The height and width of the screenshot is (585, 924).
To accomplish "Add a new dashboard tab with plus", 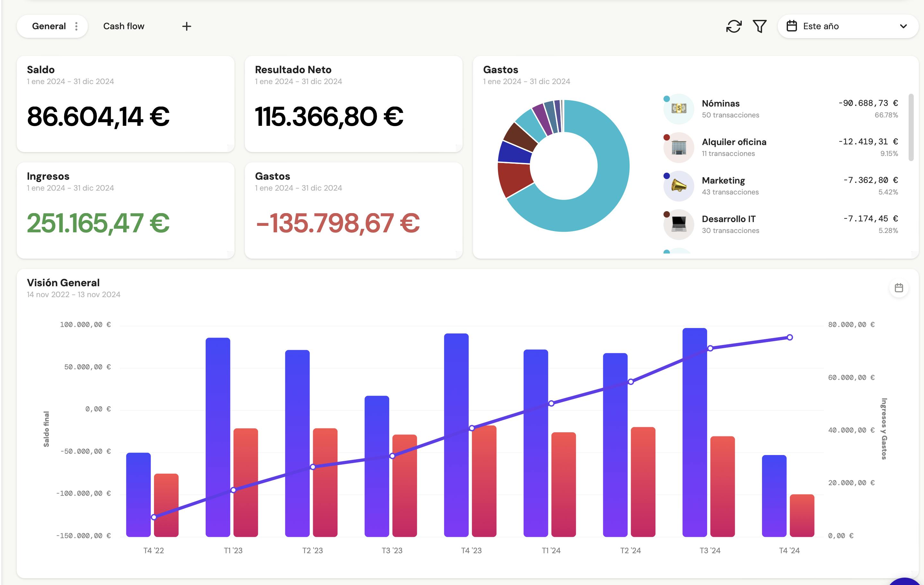I will [186, 26].
